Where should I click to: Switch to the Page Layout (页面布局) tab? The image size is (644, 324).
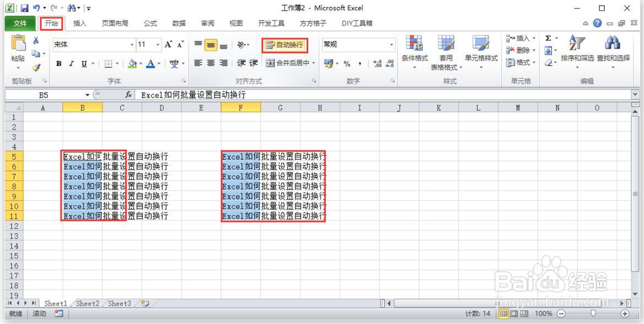coord(115,23)
